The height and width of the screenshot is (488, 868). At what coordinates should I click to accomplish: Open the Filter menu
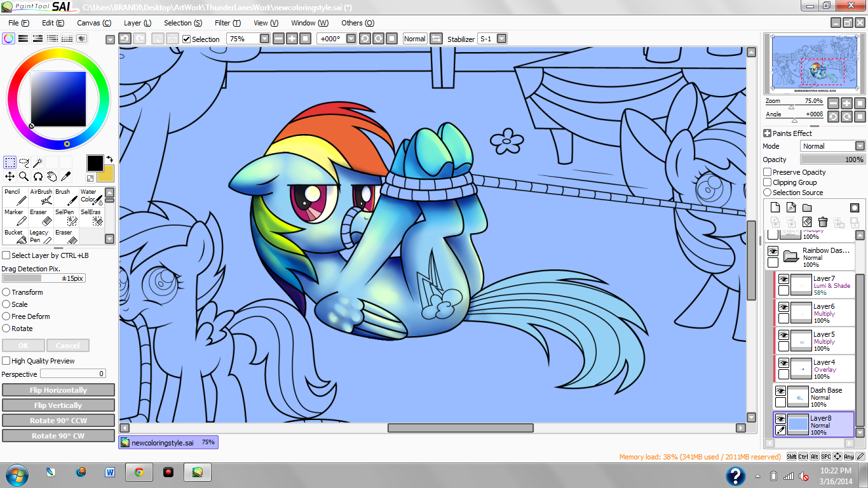227,23
